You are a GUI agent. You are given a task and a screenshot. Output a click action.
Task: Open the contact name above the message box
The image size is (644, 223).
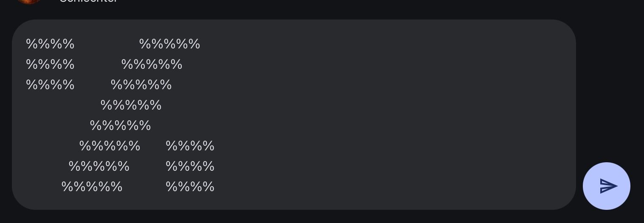click(88, 1)
